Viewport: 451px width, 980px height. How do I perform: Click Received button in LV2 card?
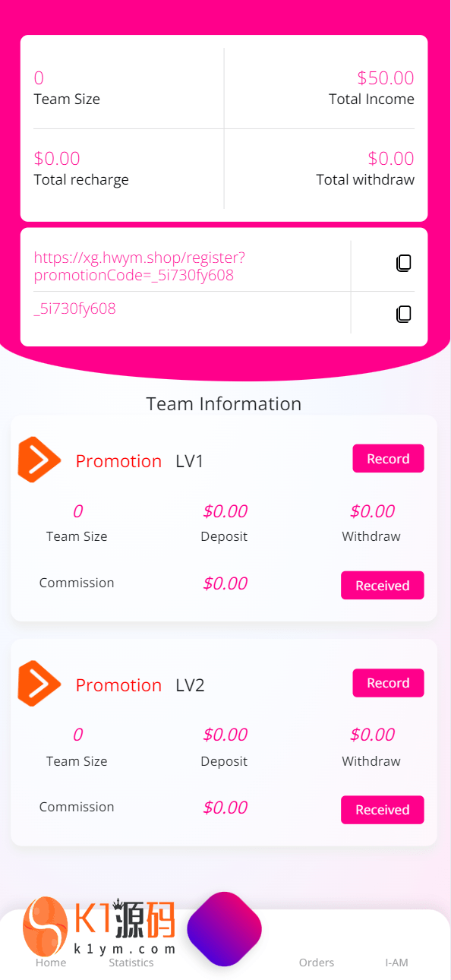click(383, 810)
